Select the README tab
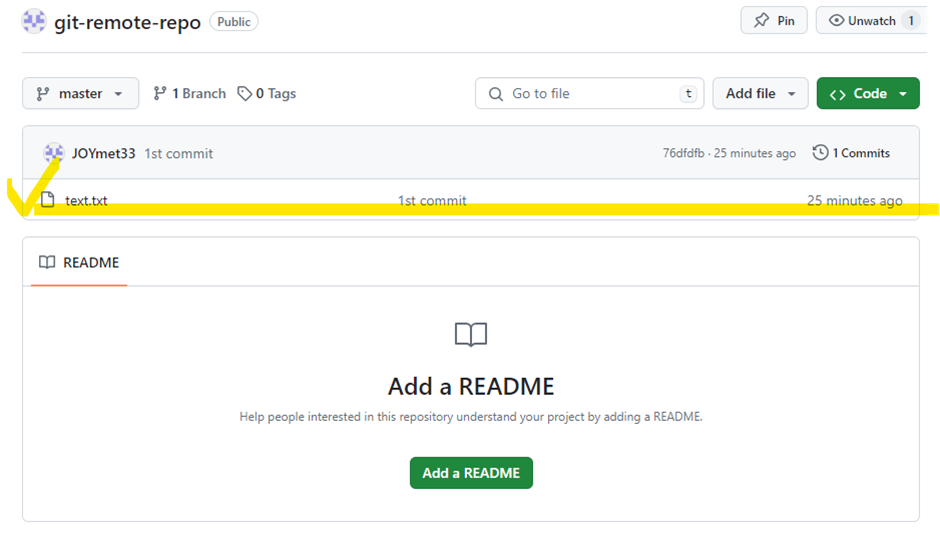 pos(79,262)
